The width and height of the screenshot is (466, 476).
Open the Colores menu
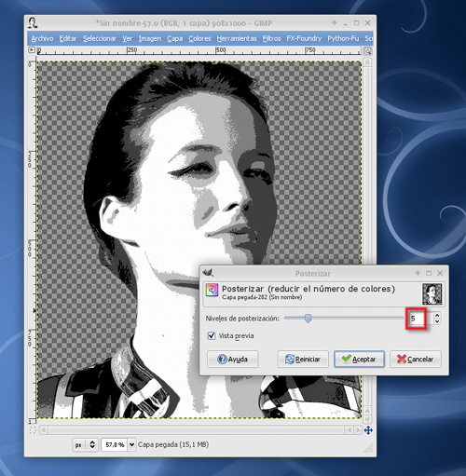(x=199, y=38)
